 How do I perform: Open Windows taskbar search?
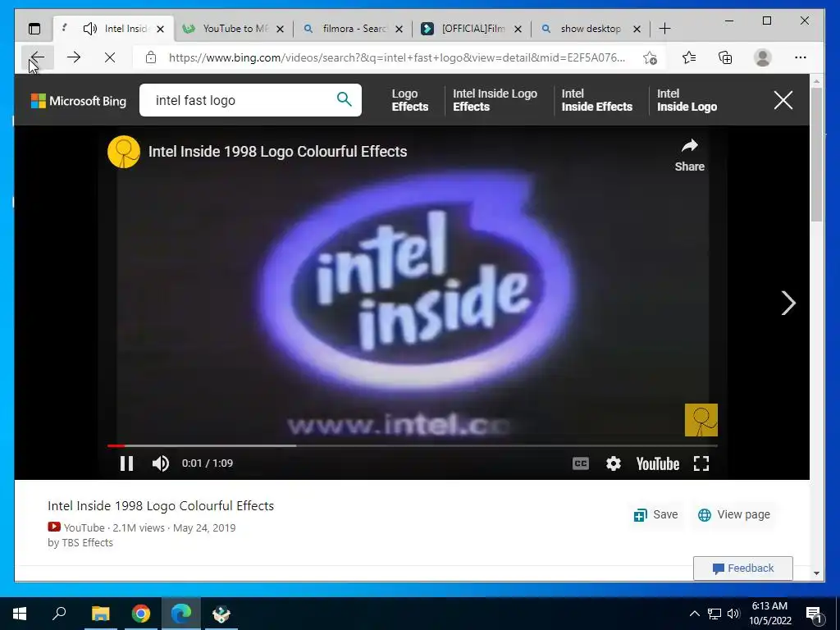59,614
